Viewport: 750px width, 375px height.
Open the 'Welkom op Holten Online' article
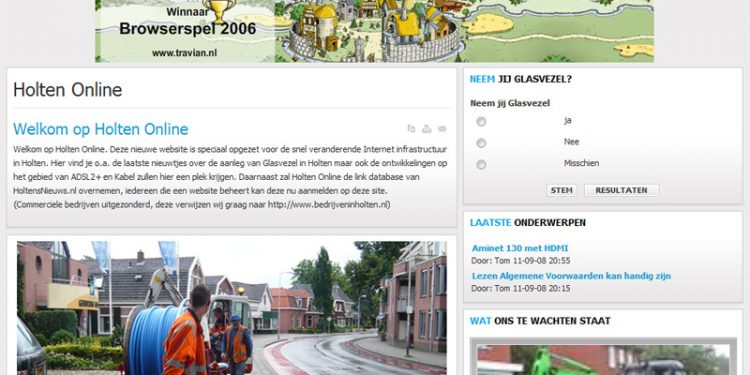click(x=100, y=129)
